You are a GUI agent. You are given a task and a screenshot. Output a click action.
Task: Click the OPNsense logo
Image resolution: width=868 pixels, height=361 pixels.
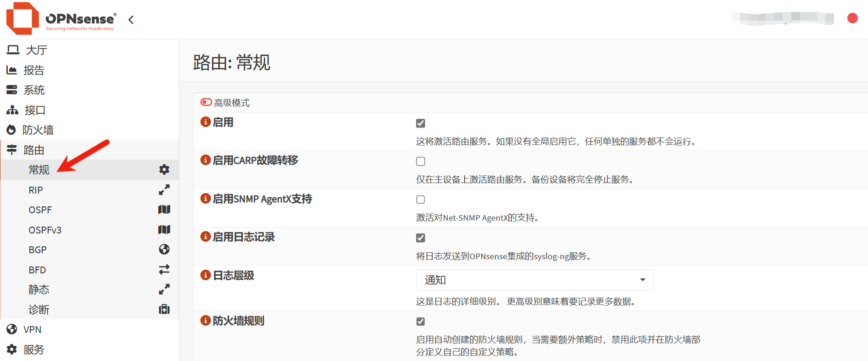pos(61,19)
